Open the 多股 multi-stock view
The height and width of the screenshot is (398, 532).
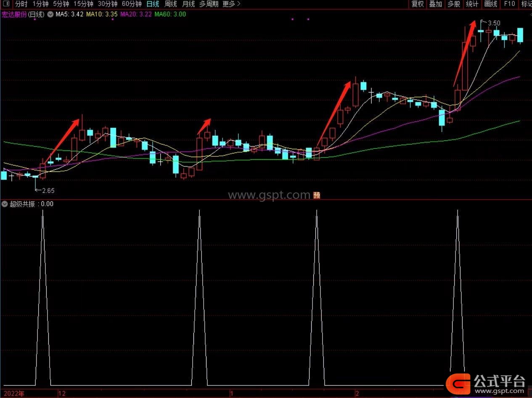[x=454, y=4]
